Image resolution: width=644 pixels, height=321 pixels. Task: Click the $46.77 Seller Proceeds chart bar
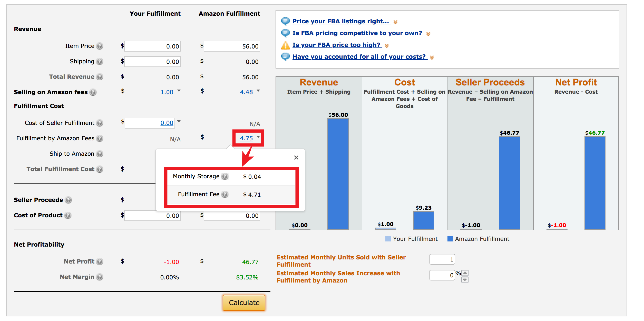click(509, 183)
